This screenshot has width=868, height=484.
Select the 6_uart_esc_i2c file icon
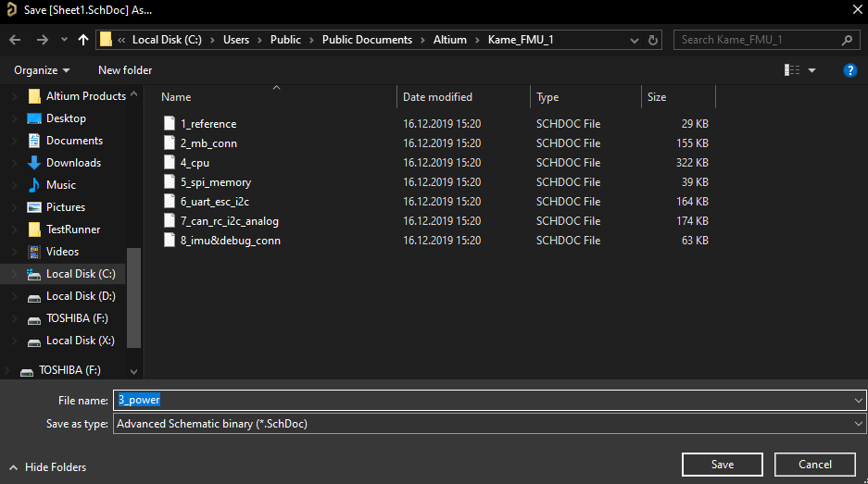[x=170, y=202]
